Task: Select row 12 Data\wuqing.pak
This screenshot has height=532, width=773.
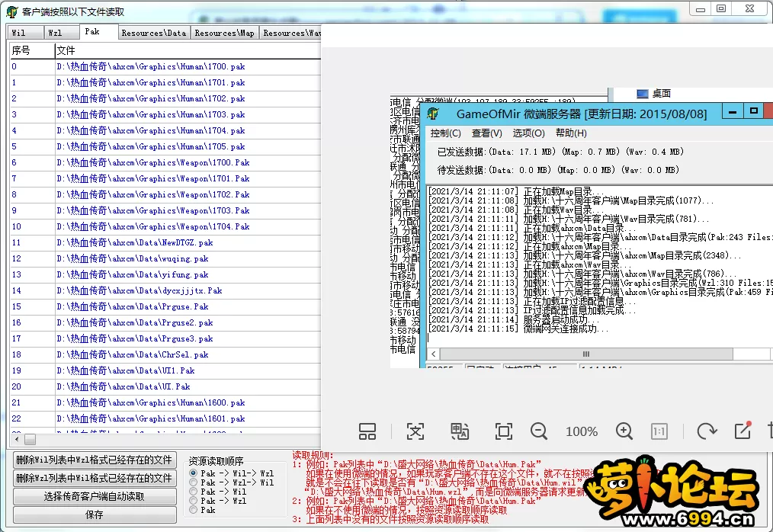Action: coord(165,258)
